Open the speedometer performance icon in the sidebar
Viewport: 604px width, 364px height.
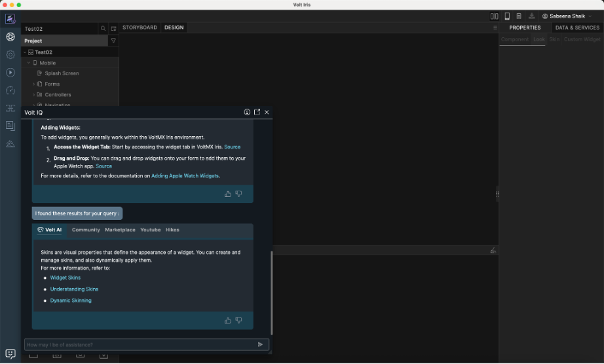pyautogui.click(x=10, y=90)
